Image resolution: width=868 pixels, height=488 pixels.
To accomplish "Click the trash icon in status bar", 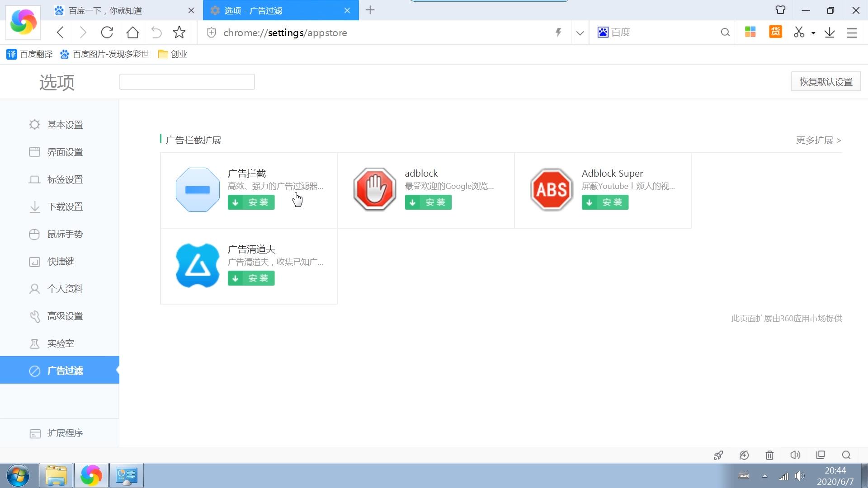I will (x=769, y=455).
